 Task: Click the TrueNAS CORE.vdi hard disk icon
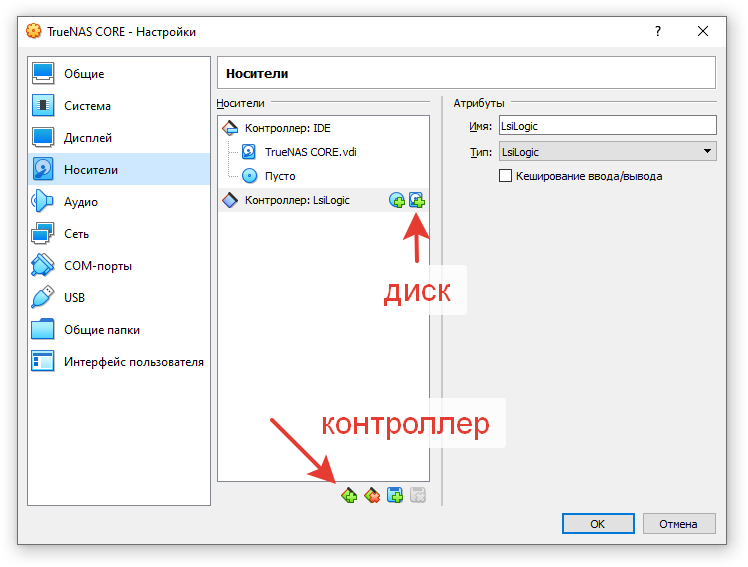point(249,152)
